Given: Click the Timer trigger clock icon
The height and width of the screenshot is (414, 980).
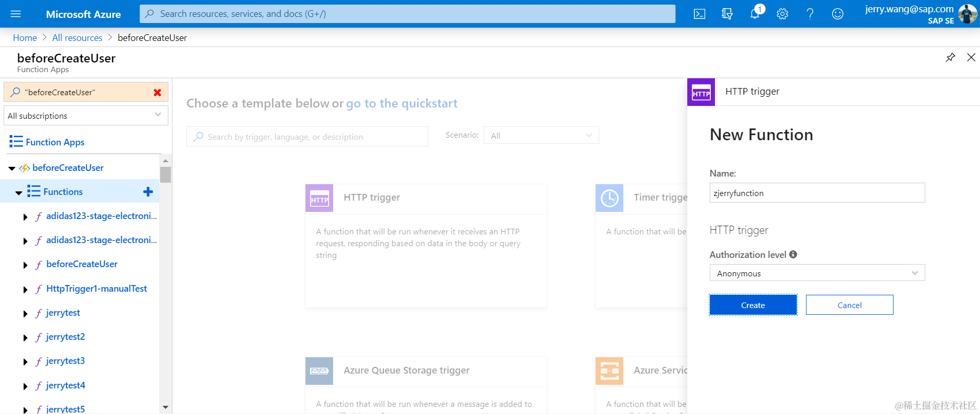Looking at the screenshot, I should coord(609,198).
